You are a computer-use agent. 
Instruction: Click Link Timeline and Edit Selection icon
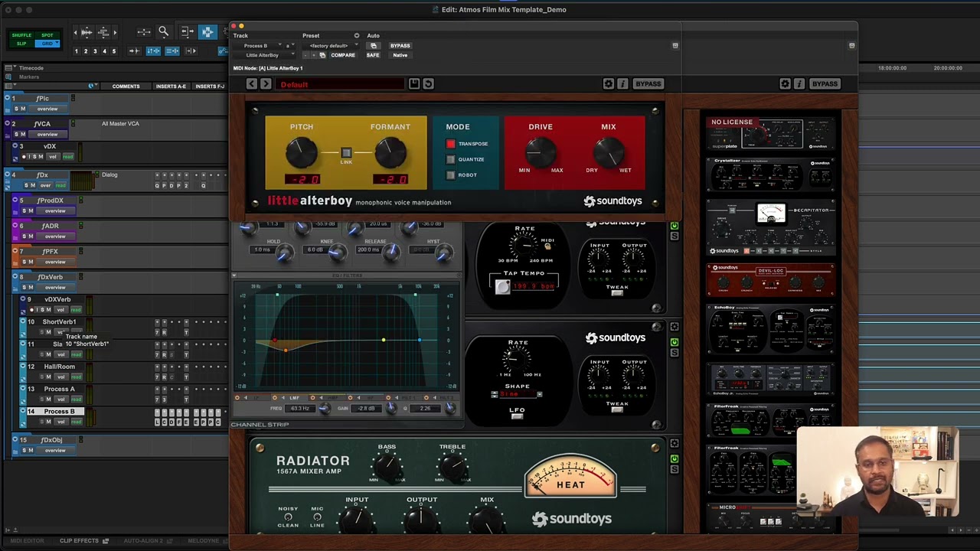tap(154, 51)
